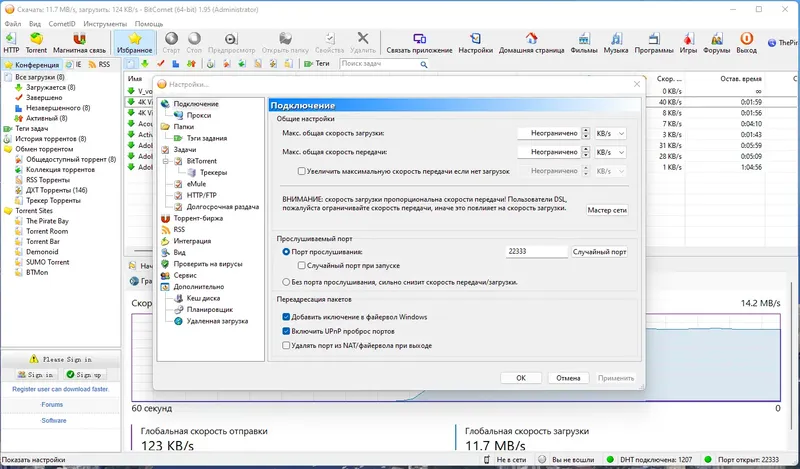Select Торрент-биржа in settings tree
This screenshot has width=800, height=469.
[198, 218]
